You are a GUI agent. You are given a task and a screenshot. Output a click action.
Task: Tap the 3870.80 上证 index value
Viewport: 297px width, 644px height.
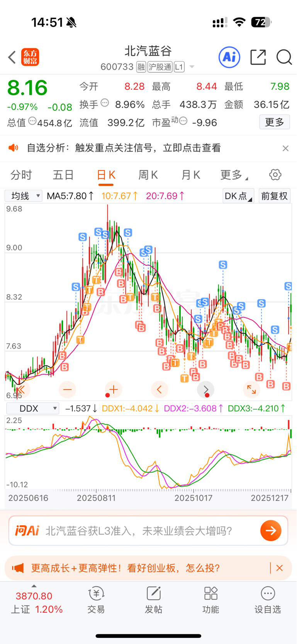[x=34, y=596]
